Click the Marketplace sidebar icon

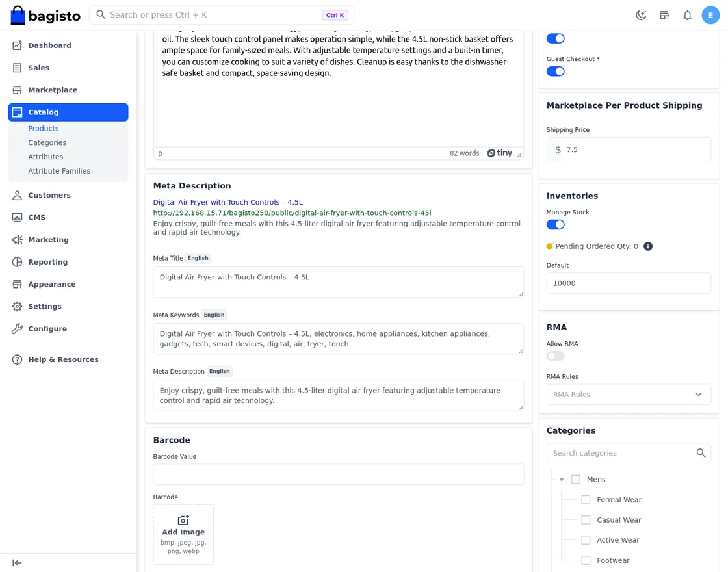tap(17, 90)
